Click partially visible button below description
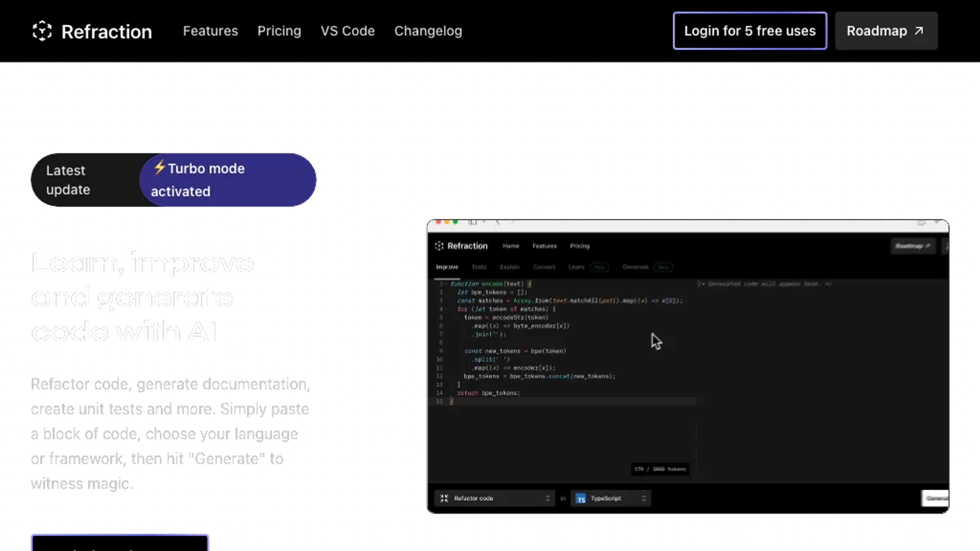Viewport: 980px width, 551px height. point(119,543)
